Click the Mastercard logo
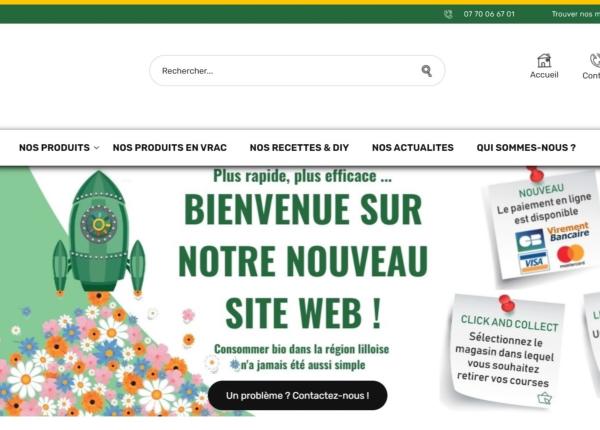Viewport: 600px width, 430px height. [571, 256]
